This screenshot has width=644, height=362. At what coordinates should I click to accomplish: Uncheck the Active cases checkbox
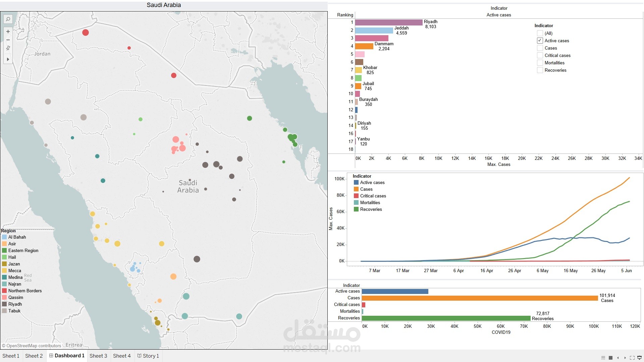click(540, 41)
